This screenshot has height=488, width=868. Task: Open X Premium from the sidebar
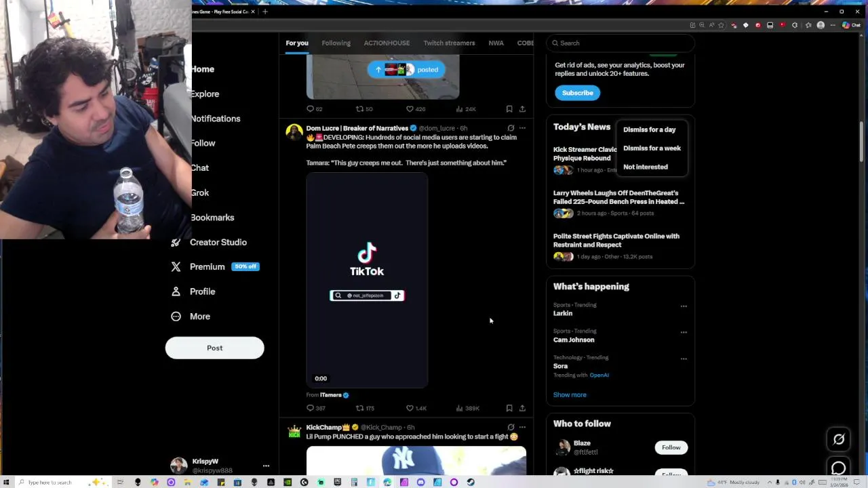pos(214,266)
